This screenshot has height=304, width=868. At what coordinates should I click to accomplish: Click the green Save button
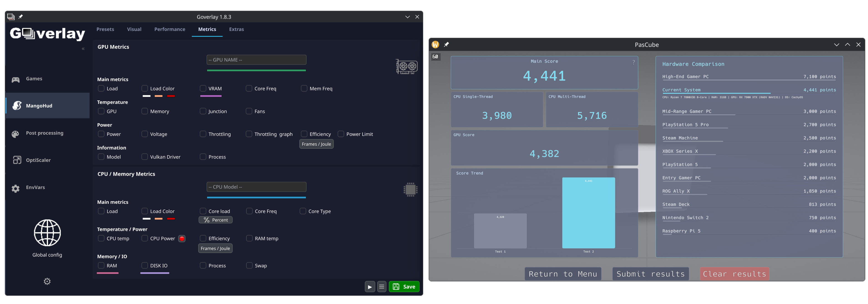(x=404, y=287)
